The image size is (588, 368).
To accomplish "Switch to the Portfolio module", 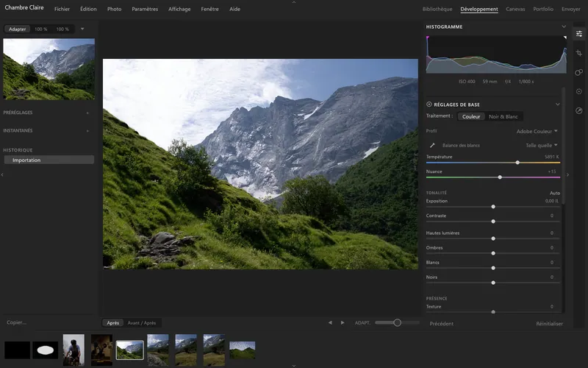I will pyautogui.click(x=543, y=9).
